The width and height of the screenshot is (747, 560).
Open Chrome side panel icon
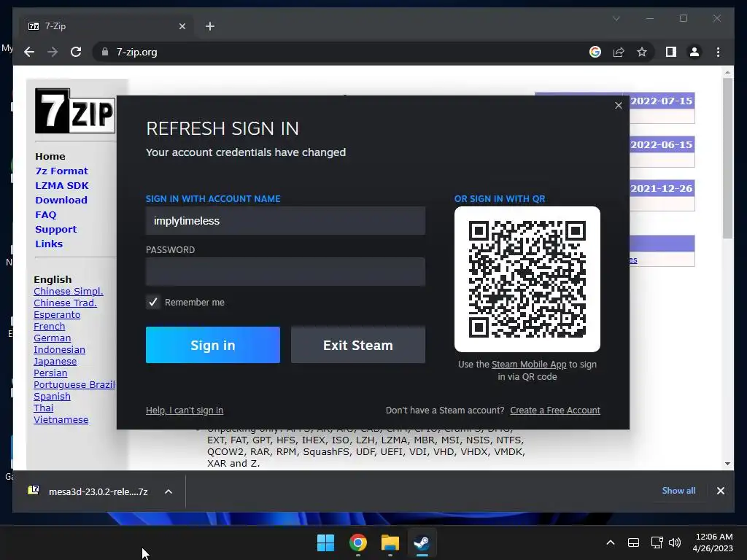click(671, 52)
